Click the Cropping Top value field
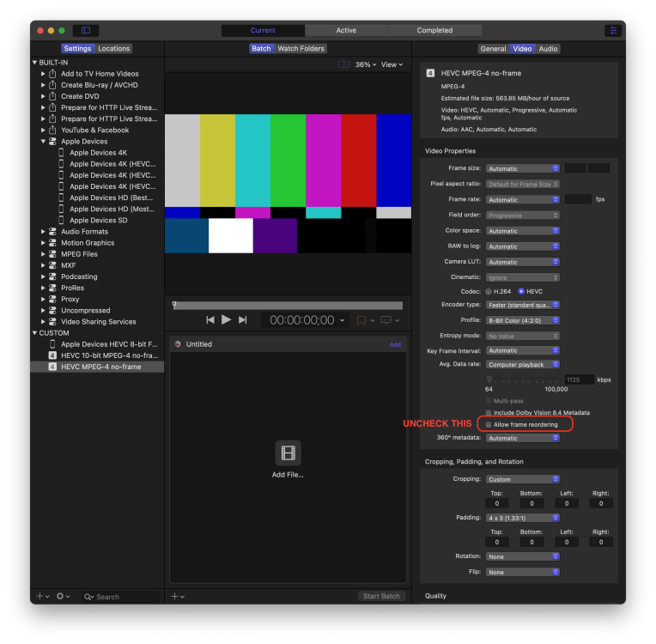Screen dimensions: 656x644 tap(496, 503)
